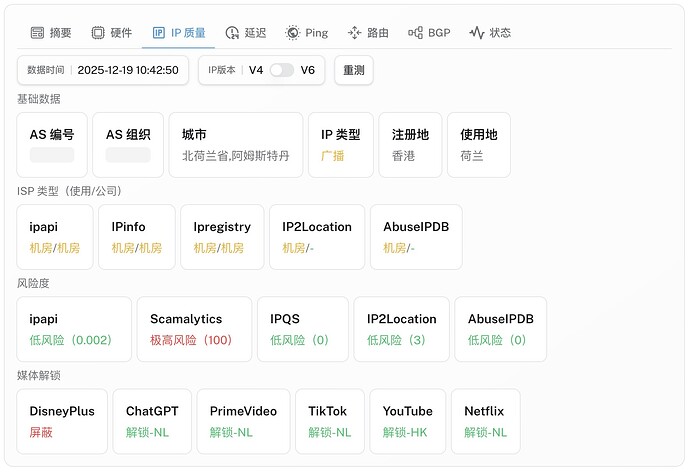This screenshot has height=473, width=690.
Task: Click the 状态 pulse icon
Action: click(477, 33)
